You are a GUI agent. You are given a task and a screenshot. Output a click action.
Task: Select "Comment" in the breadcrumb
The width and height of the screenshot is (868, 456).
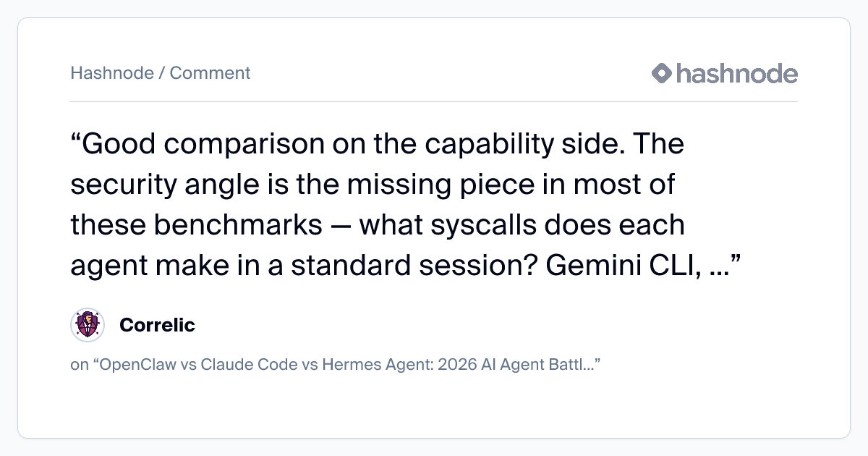click(x=210, y=73)
